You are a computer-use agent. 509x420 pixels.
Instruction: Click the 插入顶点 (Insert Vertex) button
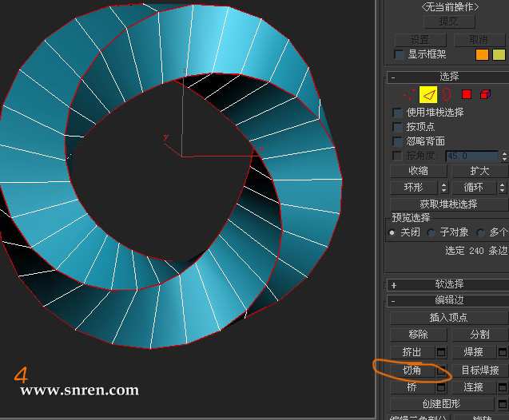pyautogui.click(x=449, y=318)
